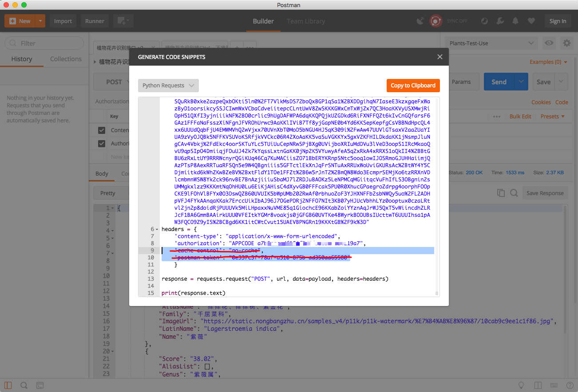
Task: Click the heart icon in header
Action: pos(531,21)
